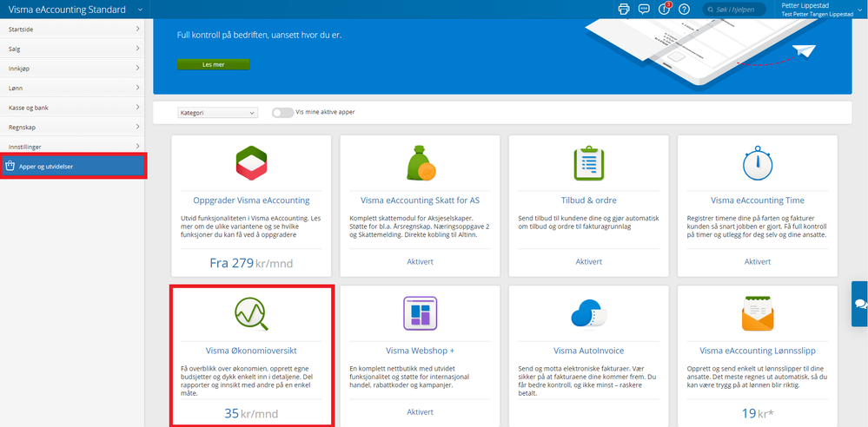868x427 pixels.
Task: Click the Oppgrader Visma eAccounting hexagon icon
Action: click(x=251, y=163)
